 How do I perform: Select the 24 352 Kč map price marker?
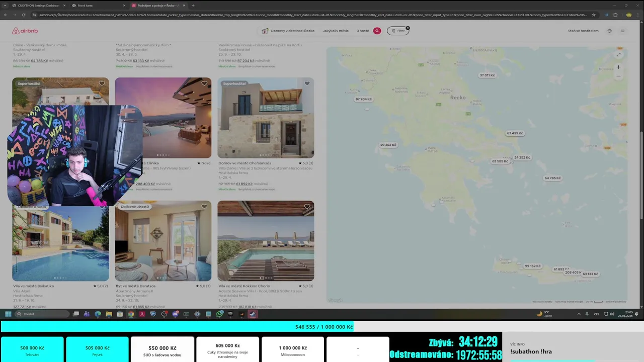tap(522, 157)
